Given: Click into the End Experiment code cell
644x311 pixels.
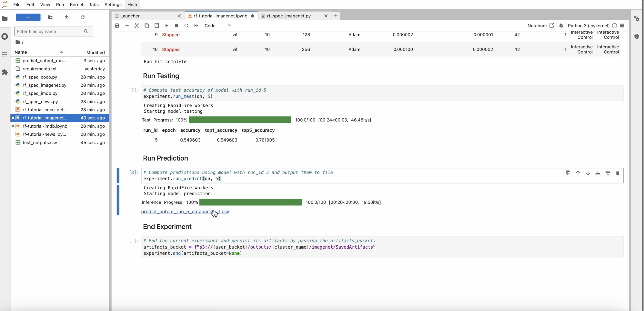Looking at the screenshot, I should (x=382, y=247).
